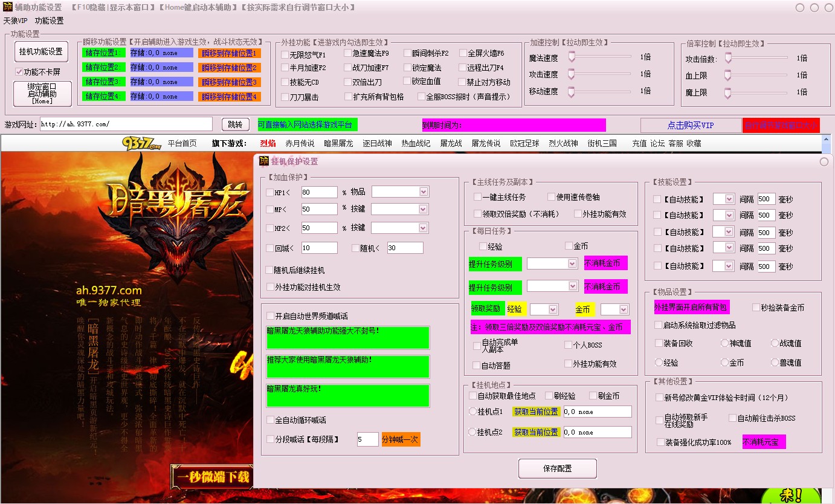Click the web page vertical scrollbar up arrow
Viewport: 835px width, 504px height.
827,140
